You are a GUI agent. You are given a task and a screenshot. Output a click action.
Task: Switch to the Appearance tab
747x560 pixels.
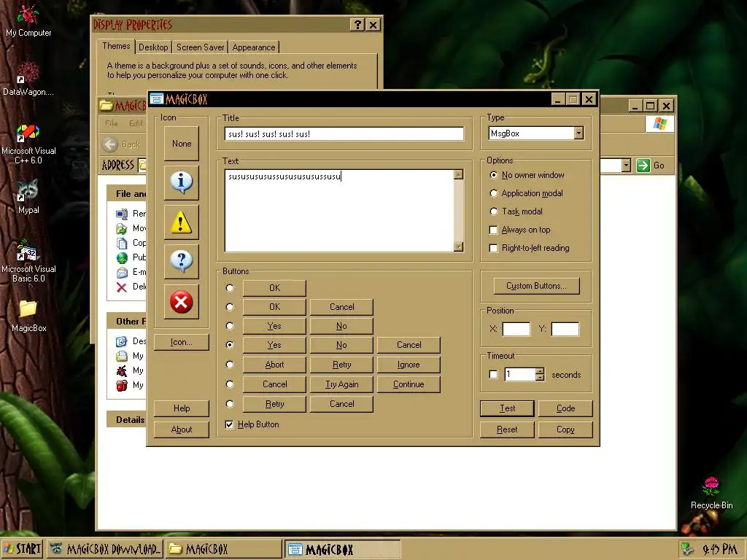[253, 47]
